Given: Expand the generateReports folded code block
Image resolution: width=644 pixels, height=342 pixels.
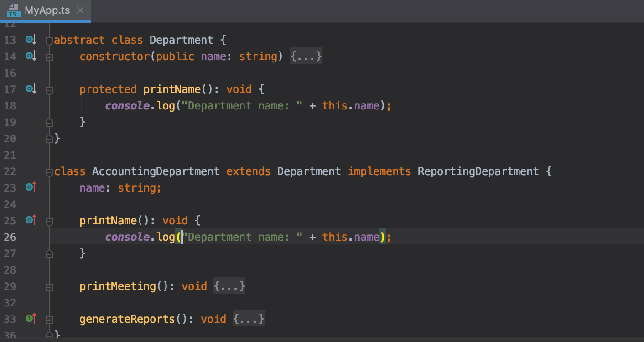Looking at the screenshot, I should tap(49, 319).
